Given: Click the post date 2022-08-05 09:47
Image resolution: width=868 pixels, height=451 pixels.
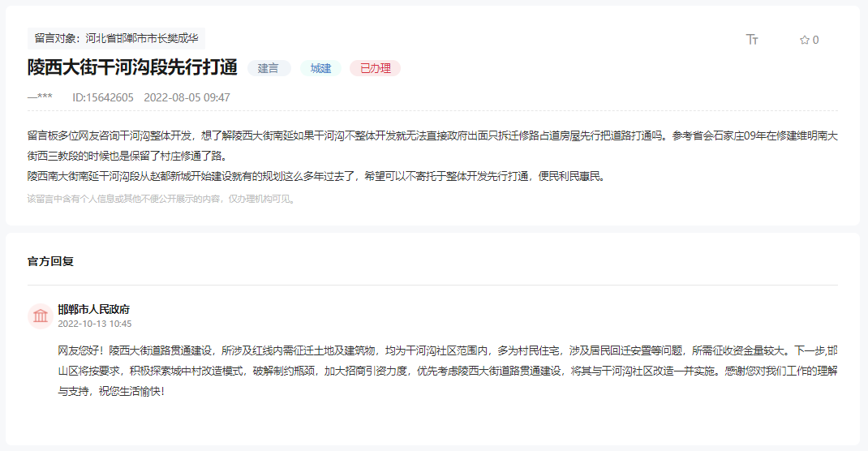Looking at the screenshot, I should pyautogui.click(x=187, y=97).
